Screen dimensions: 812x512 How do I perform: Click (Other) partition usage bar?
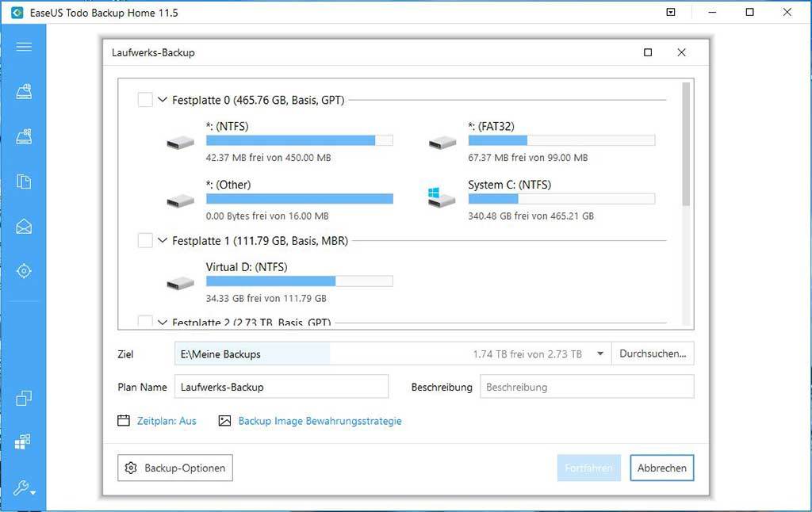[299, 198]
